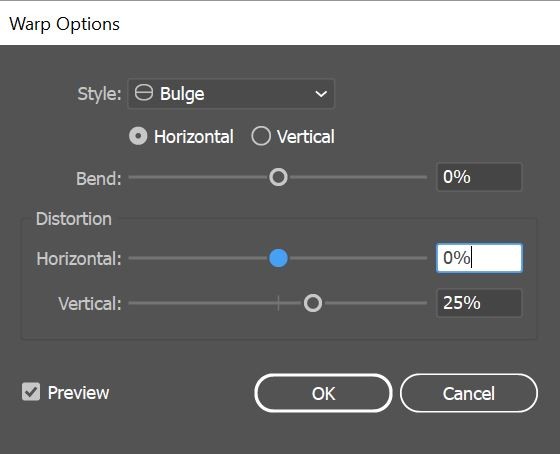This screenshot has width=560, height=454.
Task: Click the Vertical slider track right end
Action: pos(423,303)
